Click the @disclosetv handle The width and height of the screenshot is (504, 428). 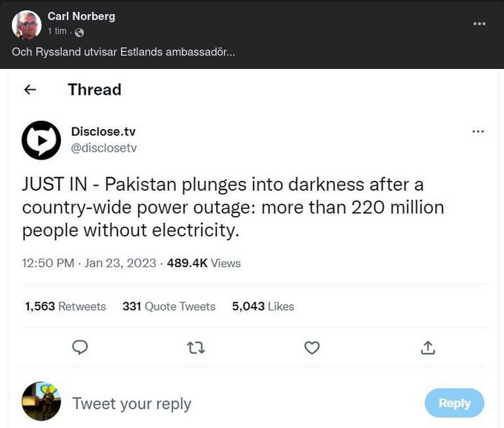coord(104,148)
